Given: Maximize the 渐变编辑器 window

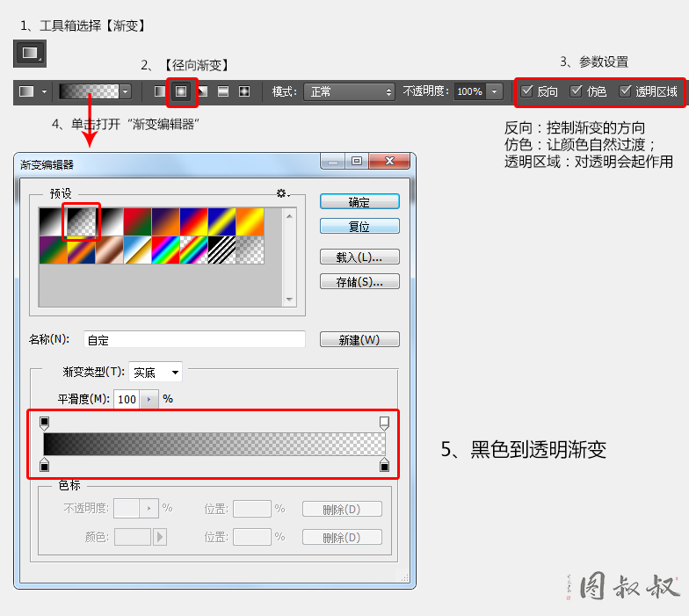Looking at the screenshot, I should 357,162.
